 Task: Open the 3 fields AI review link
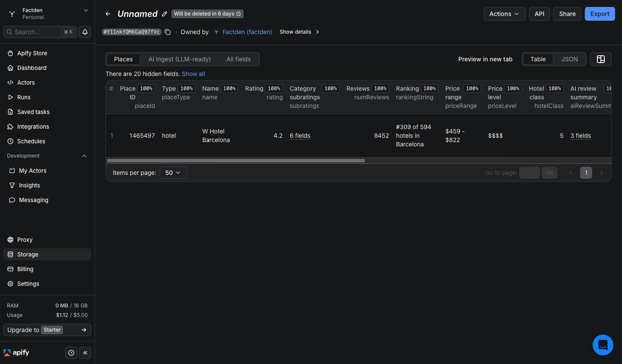(581, 136)
